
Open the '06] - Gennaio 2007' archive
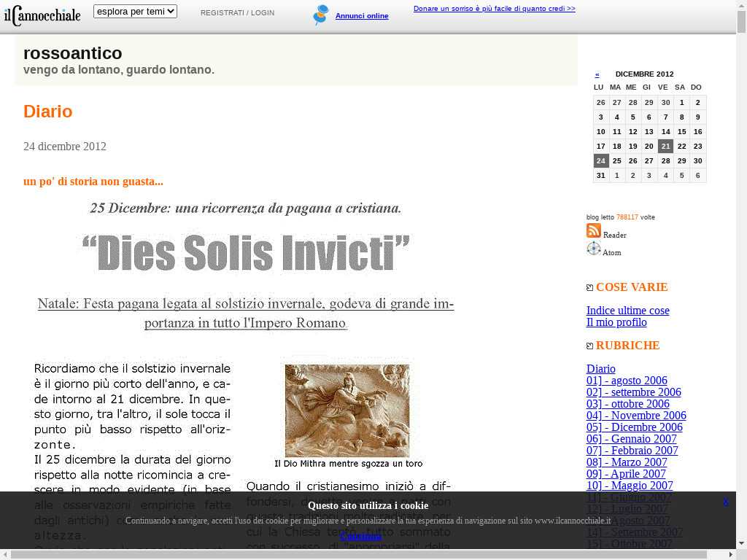(631, 439)
